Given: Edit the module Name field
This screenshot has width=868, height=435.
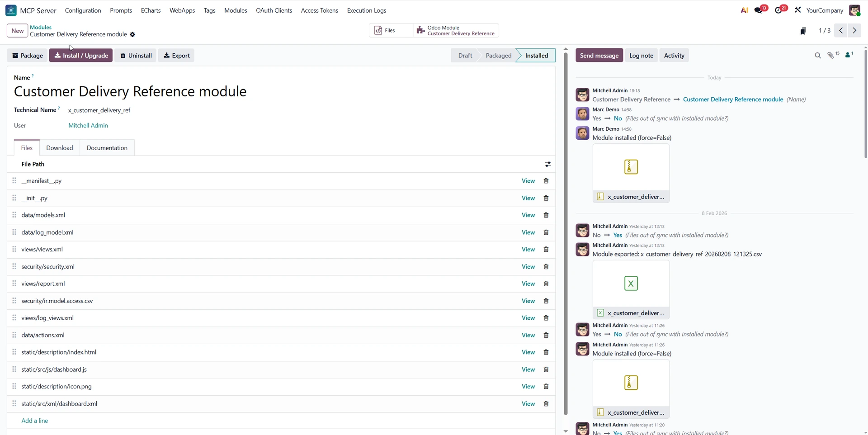Looking at the screenshot, I should [x=280, y=92].
